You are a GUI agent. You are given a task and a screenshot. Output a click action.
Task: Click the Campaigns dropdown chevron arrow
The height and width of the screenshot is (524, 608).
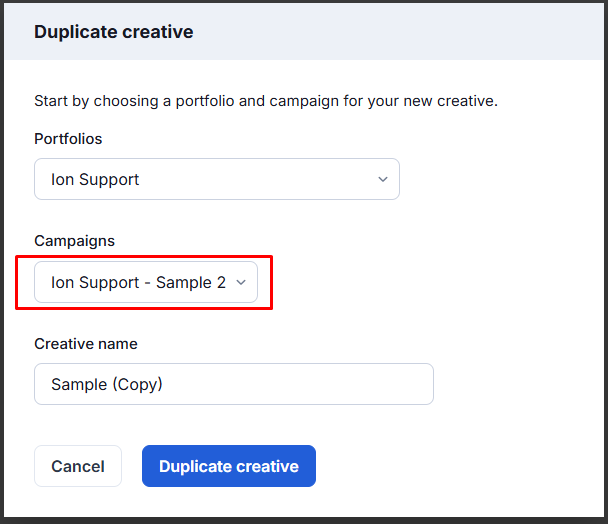[x=240, y=283]
